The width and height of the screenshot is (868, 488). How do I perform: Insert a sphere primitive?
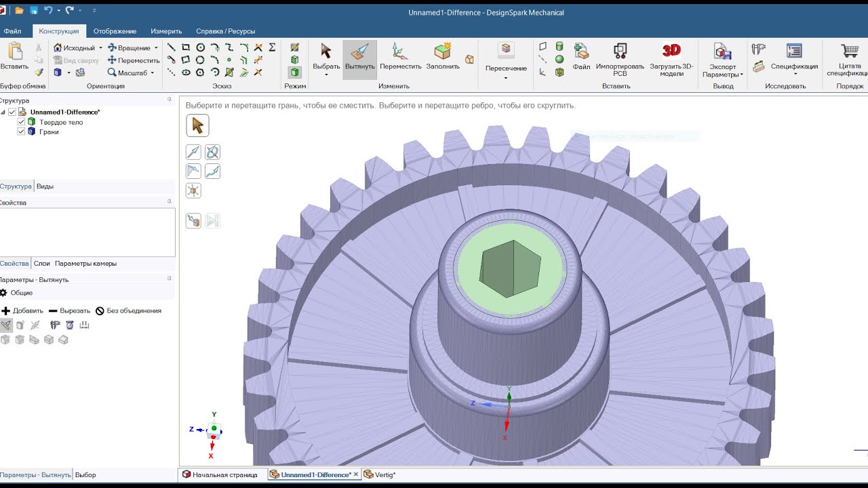coord(559,60)
